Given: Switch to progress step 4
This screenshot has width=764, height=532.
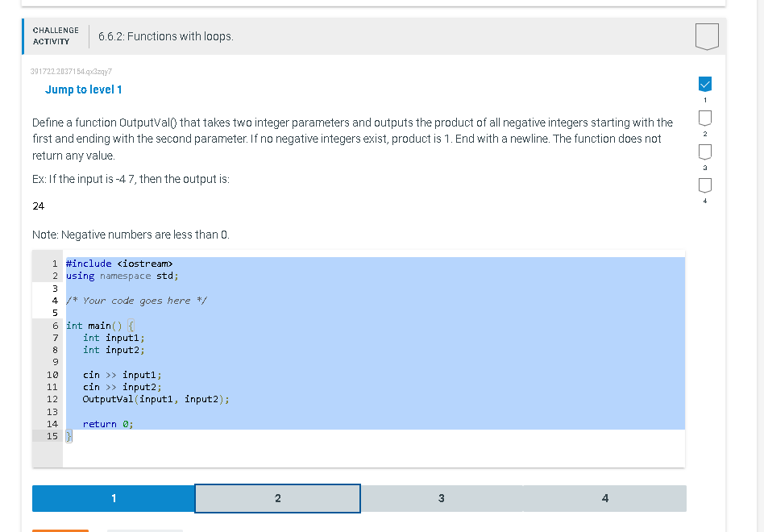Looking at the screenshot, I should [x=604, y=498].
